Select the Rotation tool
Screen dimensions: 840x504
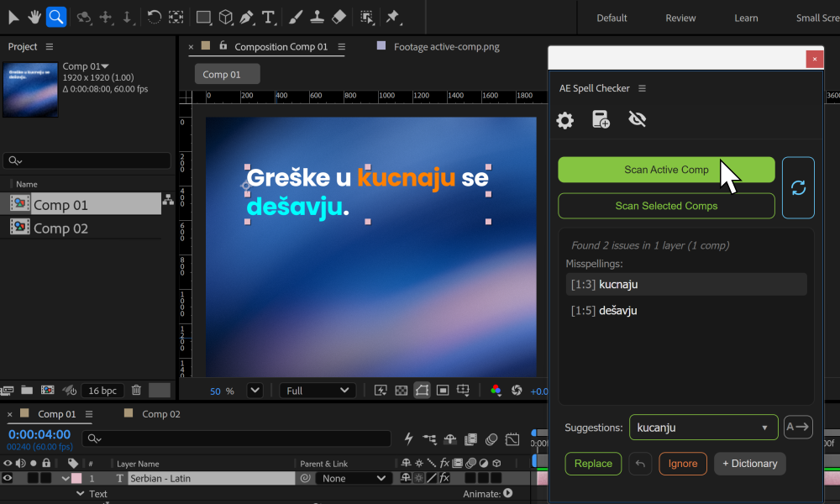pos(154,17)
